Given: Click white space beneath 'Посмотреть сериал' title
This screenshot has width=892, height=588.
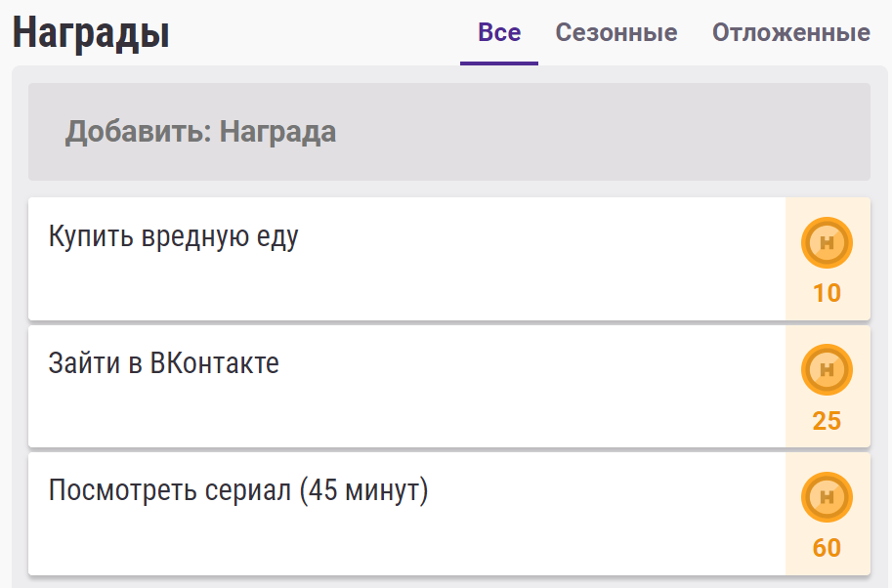Looking at the screenshot, I should [x=391, y=542].
